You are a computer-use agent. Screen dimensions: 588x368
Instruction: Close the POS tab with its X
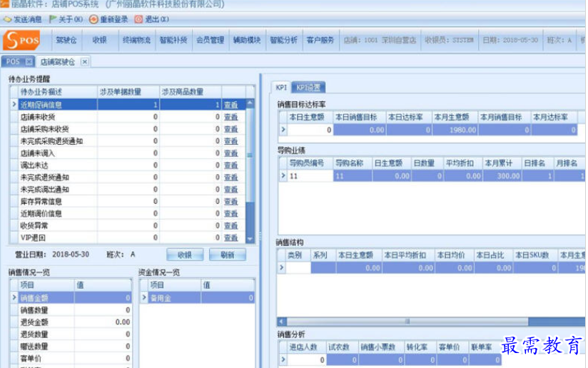click(x=29, y=61)
